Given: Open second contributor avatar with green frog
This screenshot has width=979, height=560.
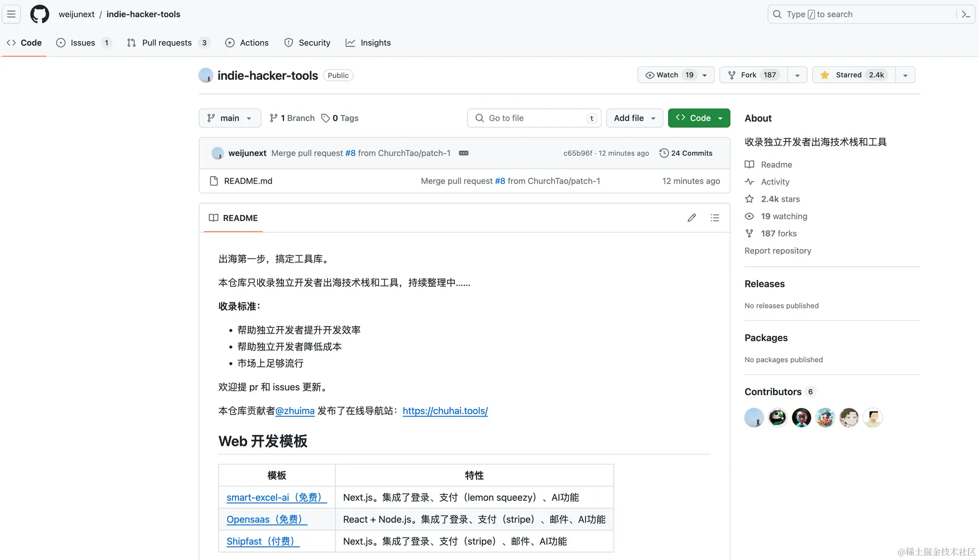Looking at the screenshot, I should (777, 418).
